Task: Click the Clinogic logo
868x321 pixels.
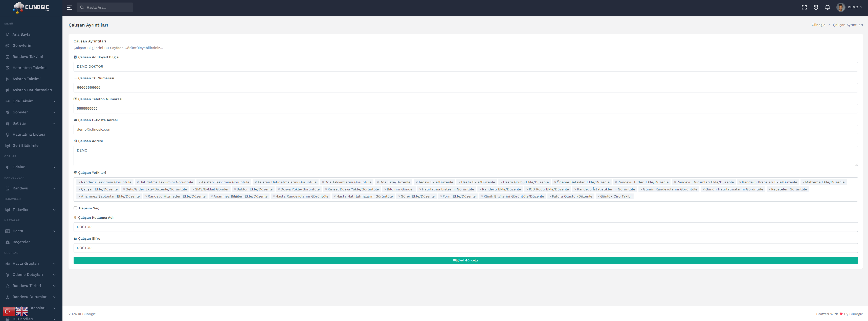Action: pos(31,7)
